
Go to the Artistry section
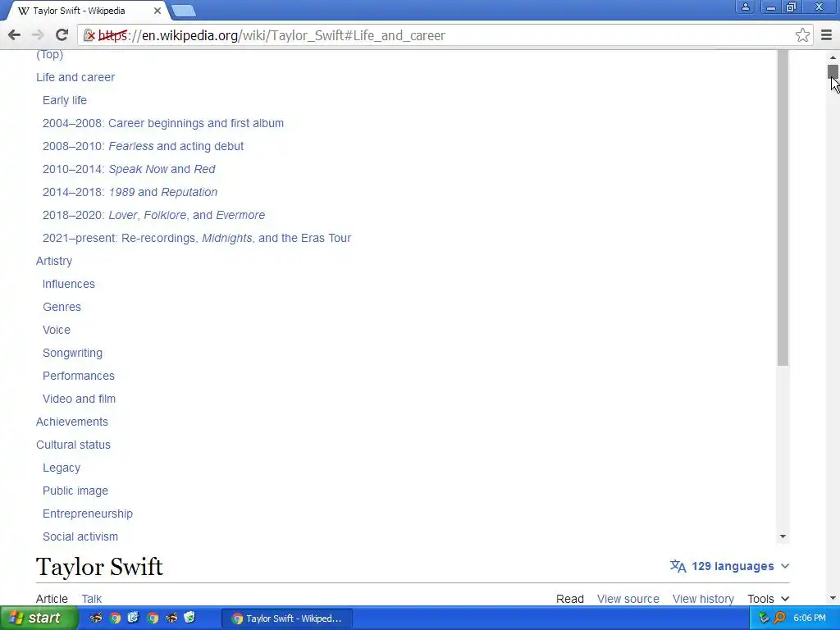[x=54, y=261]
